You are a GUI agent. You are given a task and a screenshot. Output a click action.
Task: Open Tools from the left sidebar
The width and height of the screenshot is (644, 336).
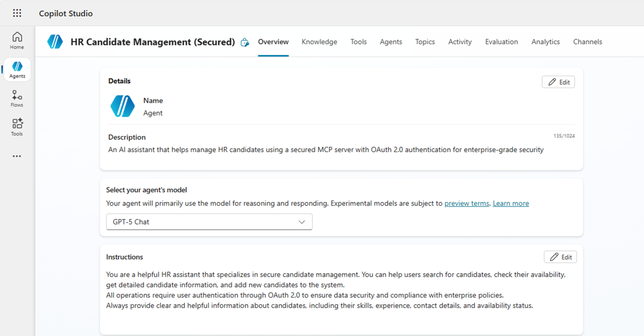pos(17,127)
